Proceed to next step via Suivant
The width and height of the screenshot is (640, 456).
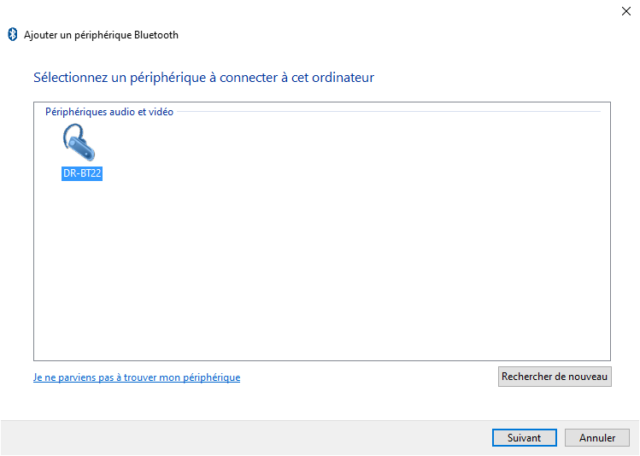click(x=524, y=438)
